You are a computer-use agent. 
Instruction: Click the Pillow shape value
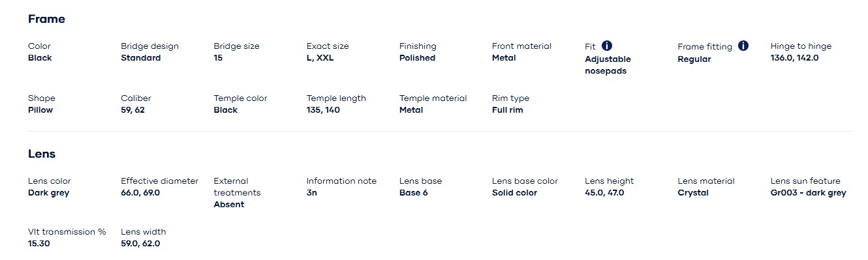pos(40,110)
